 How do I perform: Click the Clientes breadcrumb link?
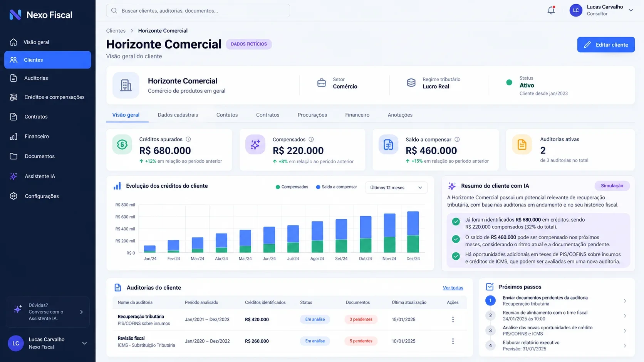pyautogui.click(x=116, y=31)
